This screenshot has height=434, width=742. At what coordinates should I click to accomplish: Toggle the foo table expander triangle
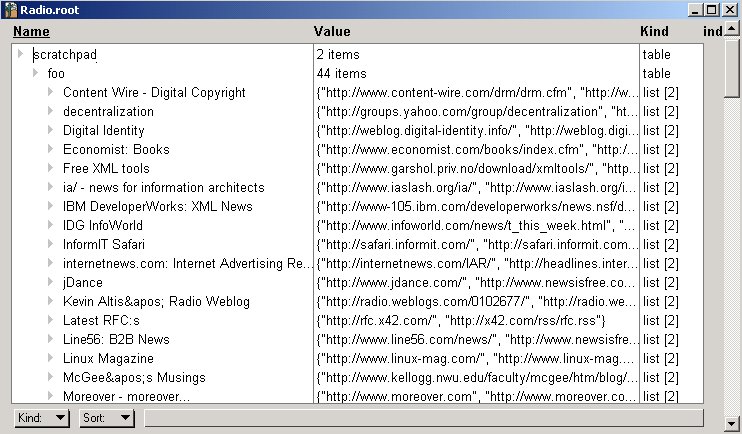coord(35,72)
